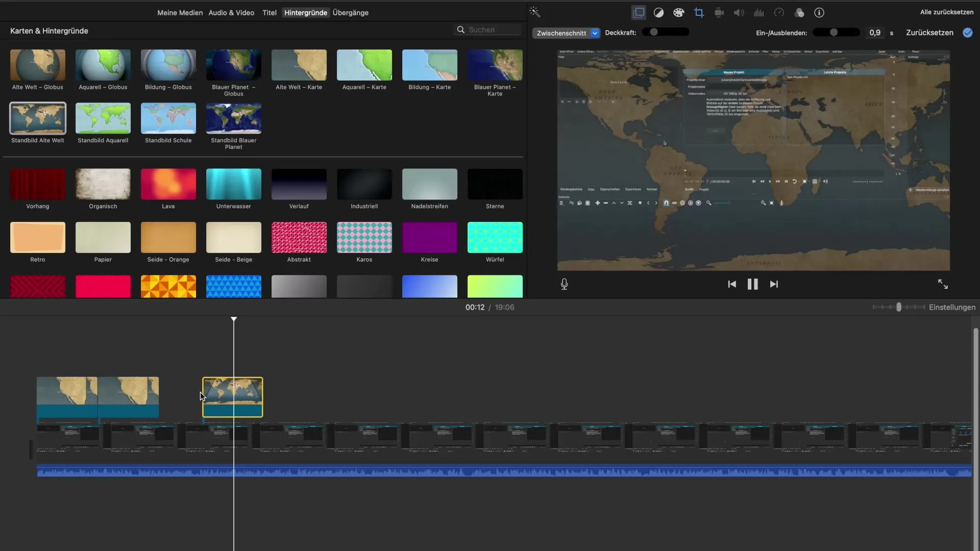Screen dimensions: 980x551
Task: Select Aquarell – Karte map
Action: [364, 65]
